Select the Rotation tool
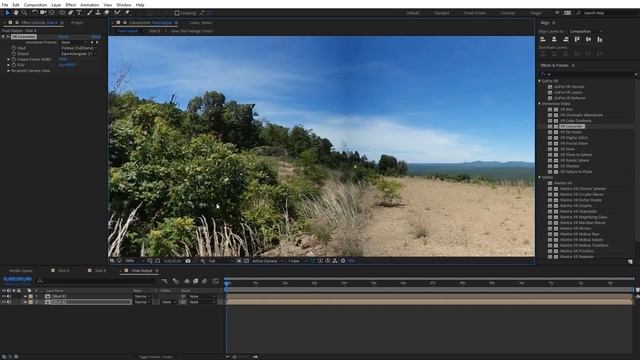This screenshot has width=640, height=360. [35, 13]
